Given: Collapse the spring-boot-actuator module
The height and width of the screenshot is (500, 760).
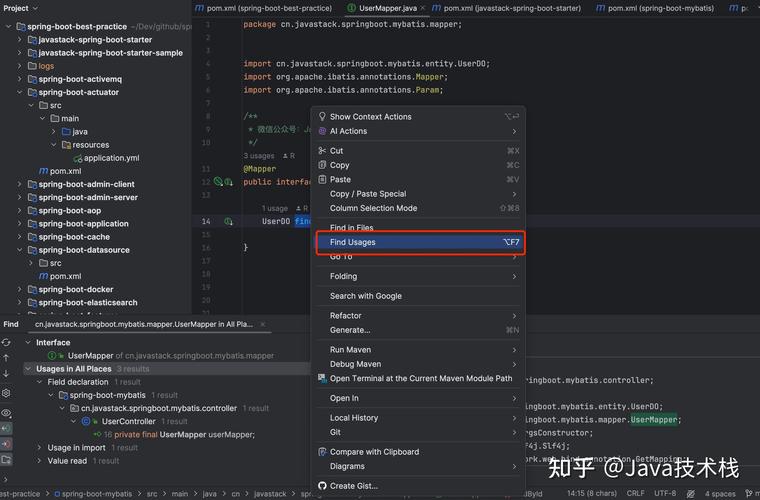Looking at the screenshot, I should click(19, 92).
